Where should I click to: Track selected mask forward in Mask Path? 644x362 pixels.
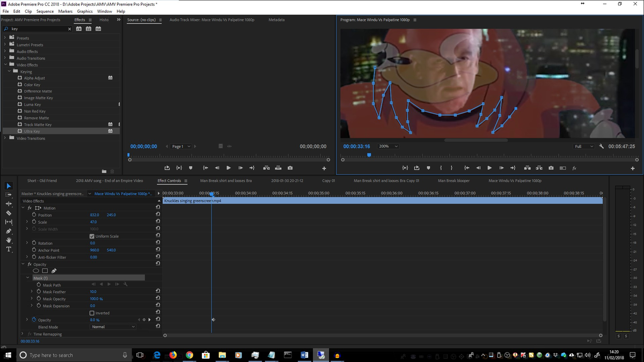coord(109,284)
